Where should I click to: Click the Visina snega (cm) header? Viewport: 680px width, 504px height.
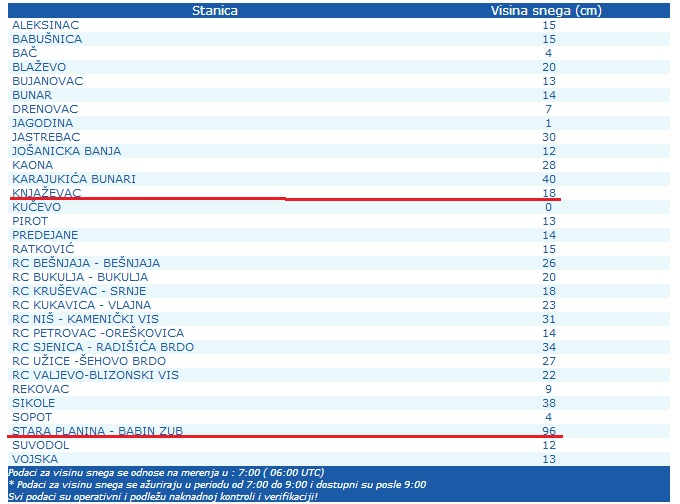(x=546, y=10)
